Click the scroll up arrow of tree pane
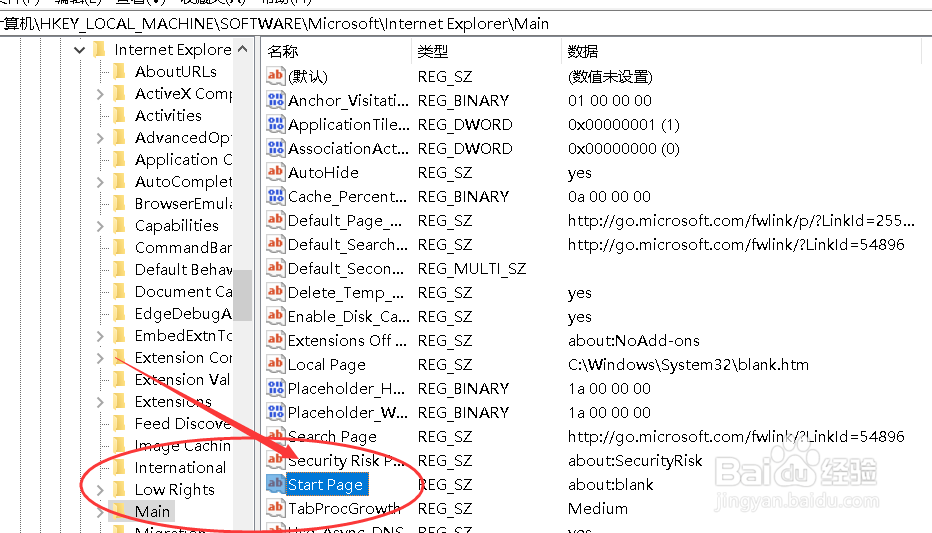932x533 pixels. 243,49
